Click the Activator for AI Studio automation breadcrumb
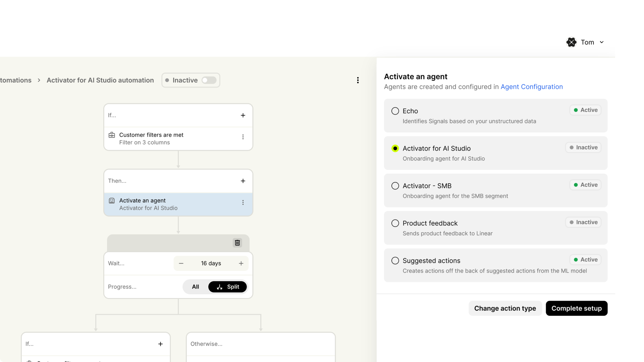644x362 pixels. pyautogui.click(x=100, y=80)
